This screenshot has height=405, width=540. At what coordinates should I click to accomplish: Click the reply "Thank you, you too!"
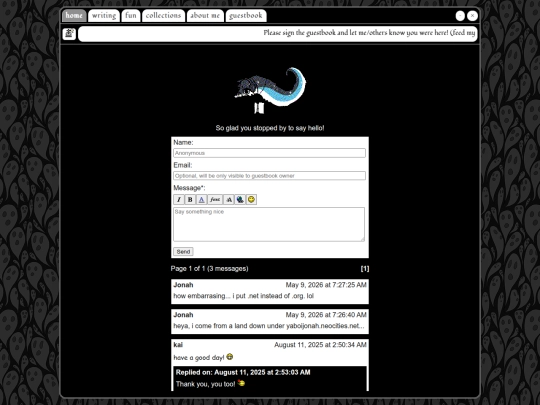coord(206,384)
